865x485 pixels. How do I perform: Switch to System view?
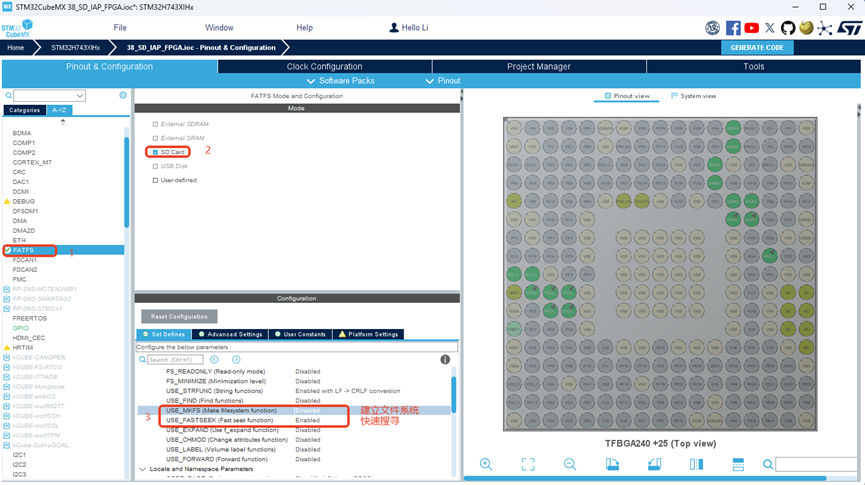click(x=693, y=96)
